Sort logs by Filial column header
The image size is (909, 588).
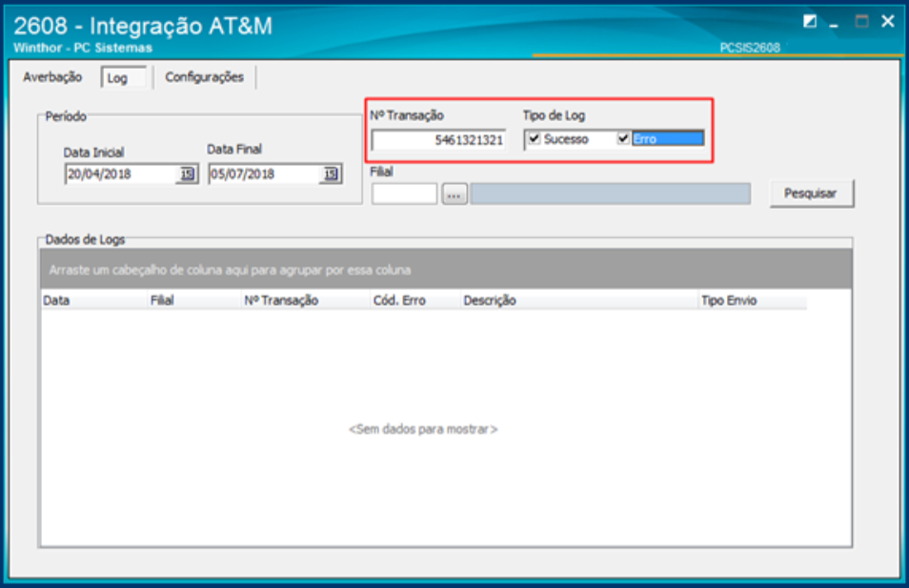pos(194,300)
